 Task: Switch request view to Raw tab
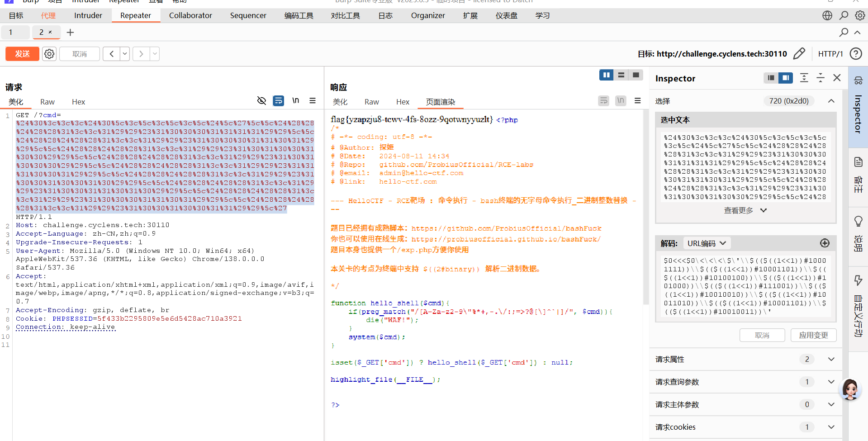tap(47, 102)
